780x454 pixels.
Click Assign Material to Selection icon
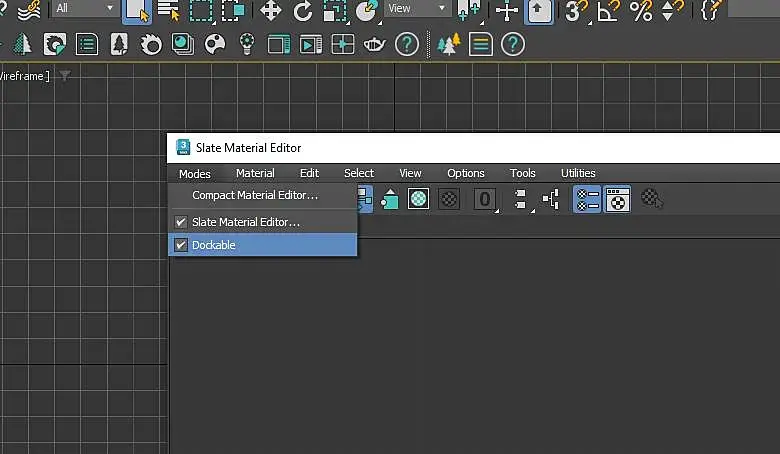(x=390, y=199)
